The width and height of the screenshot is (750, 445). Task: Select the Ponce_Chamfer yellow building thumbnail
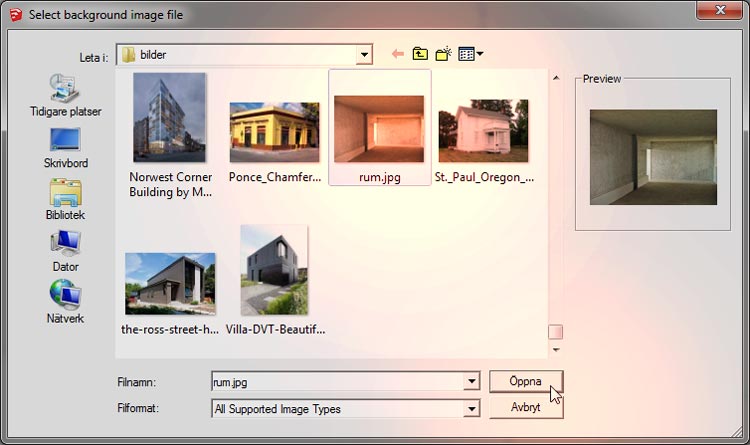click(275, 132)
